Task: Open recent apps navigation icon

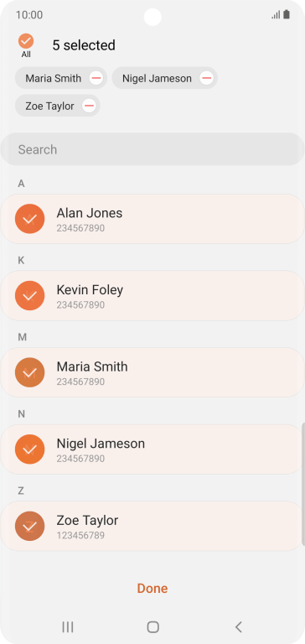Action: click(67, 626)
